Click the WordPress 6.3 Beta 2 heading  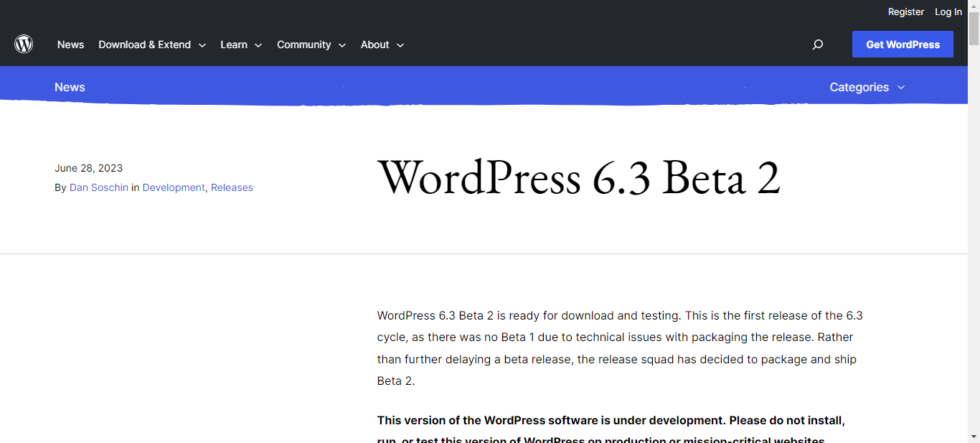(579, 177)
